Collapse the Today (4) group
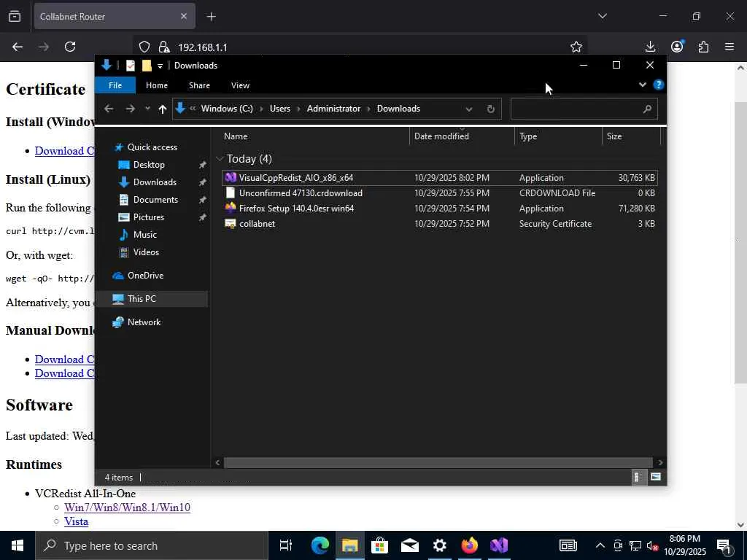The image size is (747, 560). [220, 158]
